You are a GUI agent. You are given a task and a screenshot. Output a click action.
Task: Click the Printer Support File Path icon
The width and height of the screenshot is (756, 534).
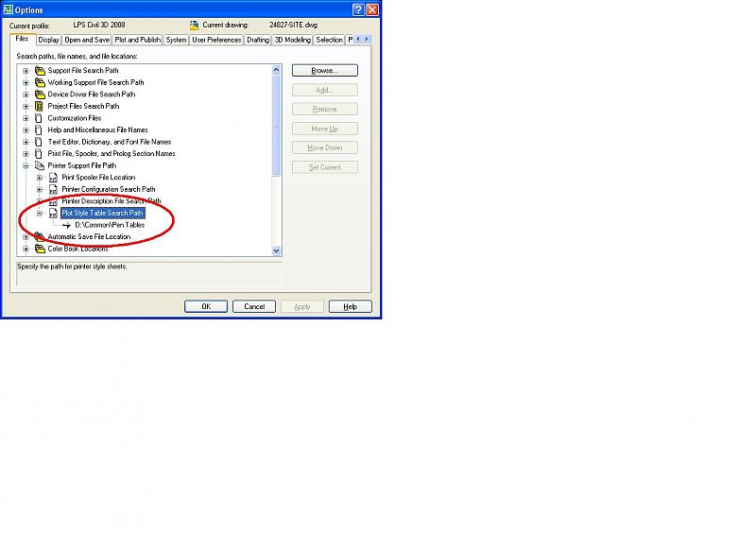[x=40, y=166]
